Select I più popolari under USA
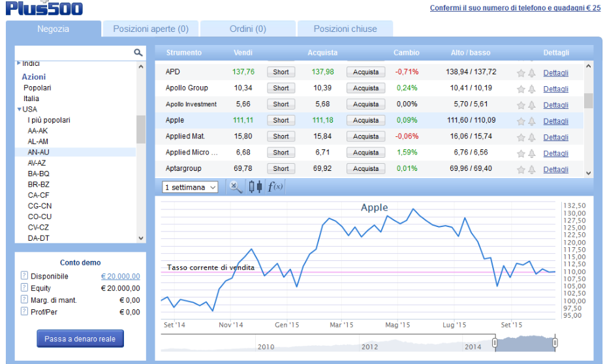The image size is (605, 364). [49, 120]
